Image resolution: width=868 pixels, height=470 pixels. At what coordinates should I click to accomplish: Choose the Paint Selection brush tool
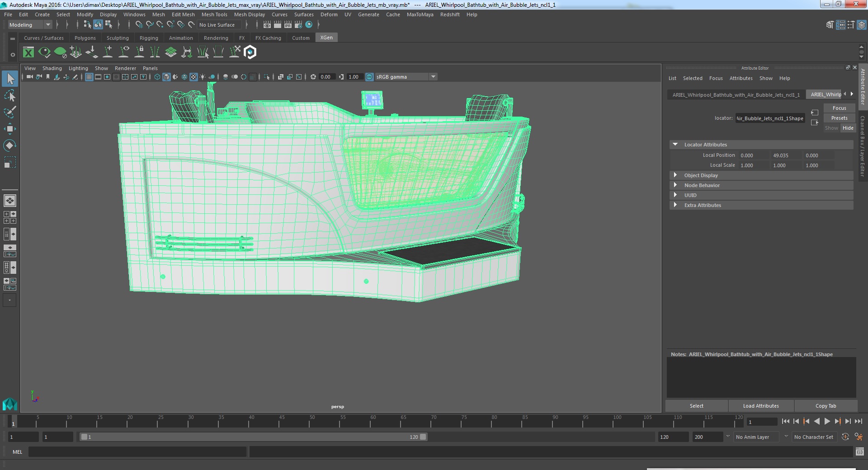[x=10, y=112]
